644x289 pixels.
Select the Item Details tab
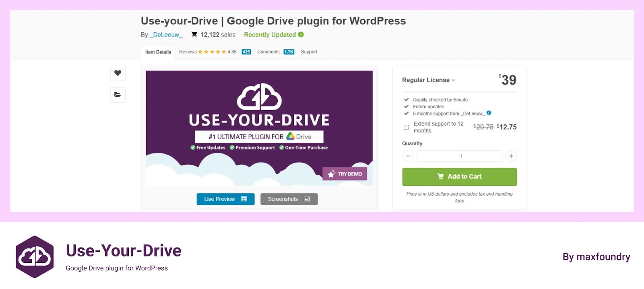pyautogui.click(x=158, y=52)
